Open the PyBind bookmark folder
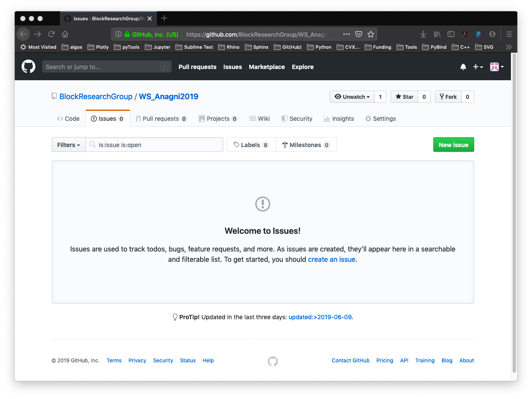 pyautogui.click(x=435, y=47)
